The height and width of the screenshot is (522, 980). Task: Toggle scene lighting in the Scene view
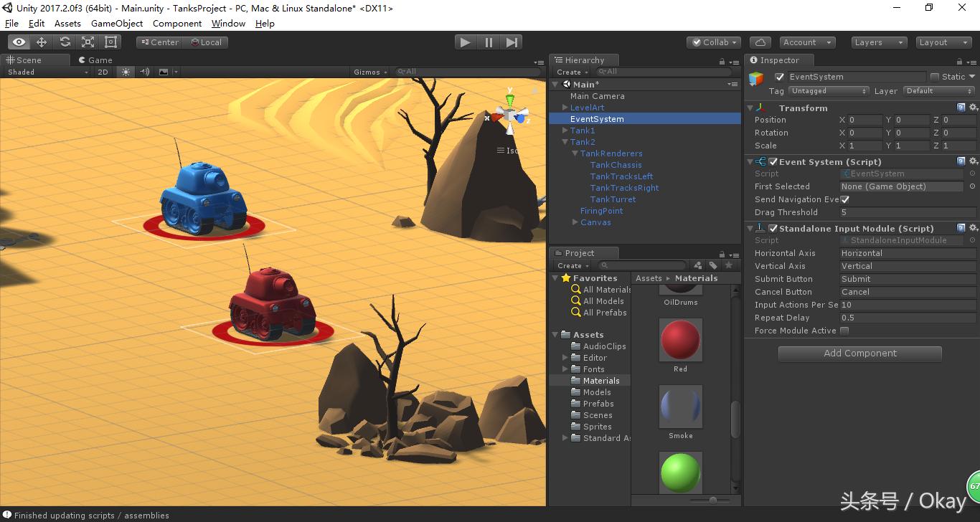pos(126,72)
